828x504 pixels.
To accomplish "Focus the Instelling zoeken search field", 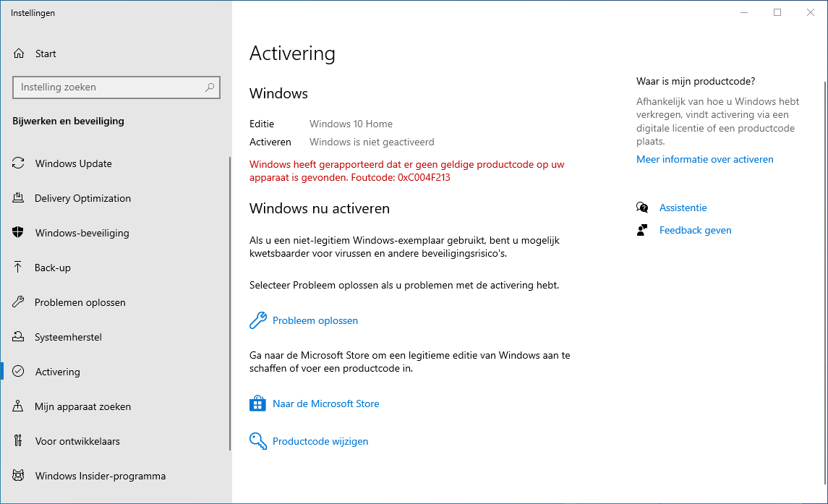I will point(108,87).
